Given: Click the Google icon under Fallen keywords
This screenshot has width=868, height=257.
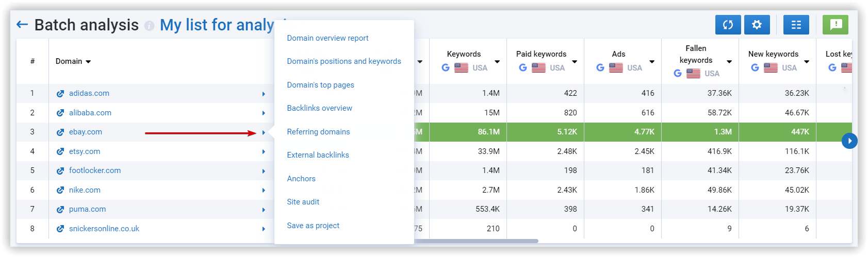Looking at the screenshot, I should [x=678, y=73].
